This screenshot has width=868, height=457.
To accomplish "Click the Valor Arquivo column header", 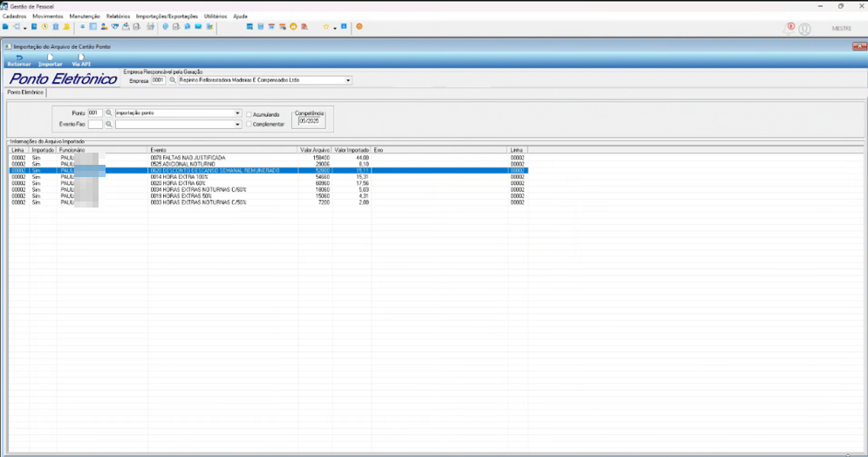I will [314, 150].
